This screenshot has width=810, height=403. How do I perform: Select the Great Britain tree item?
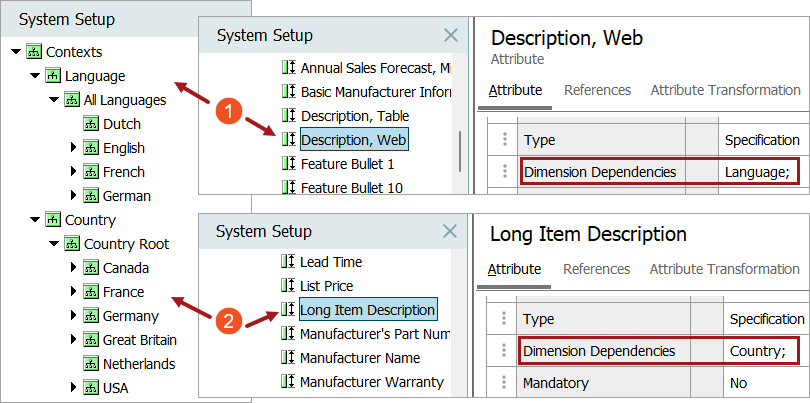coord(138,340)
